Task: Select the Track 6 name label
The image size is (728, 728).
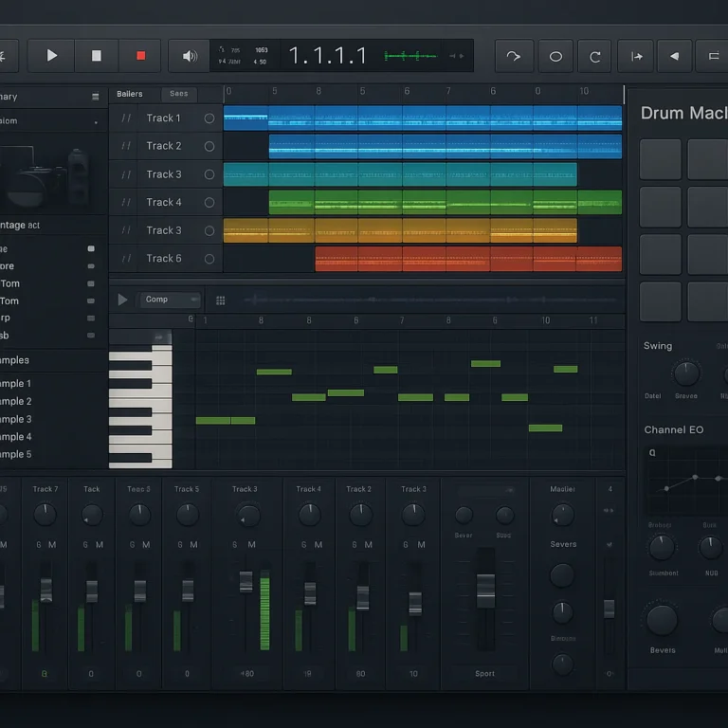Action: 164,258
